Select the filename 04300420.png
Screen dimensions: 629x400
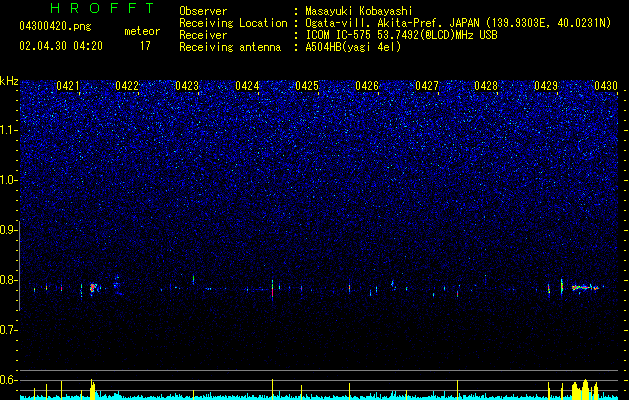[55, 27]
